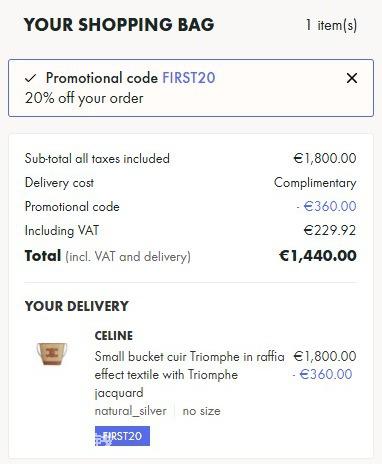
Task: Click the 1 item(s) count label
Action: click(x=331, y=25)
